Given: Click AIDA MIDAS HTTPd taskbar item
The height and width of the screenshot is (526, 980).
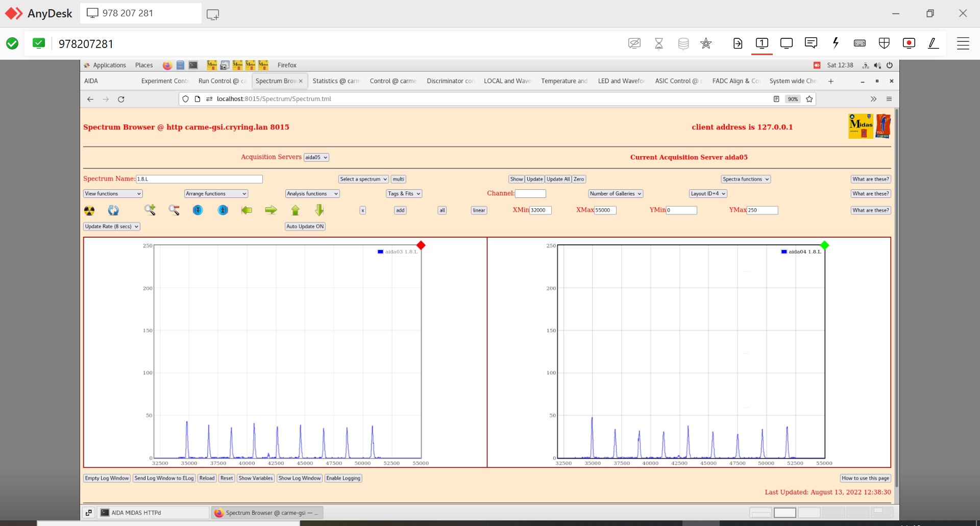Looking at the screenshot, I should pos(153,513).
